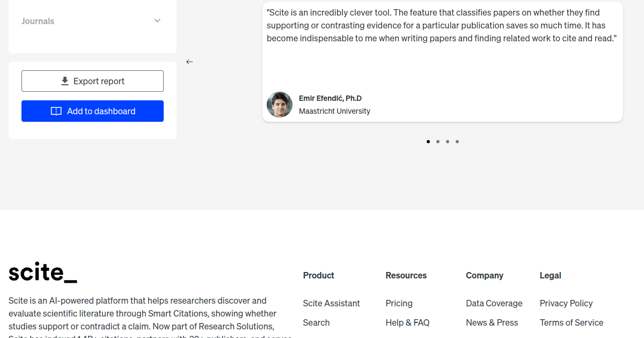Click Emir Efendić's profile photo

(x=280, y=105)
